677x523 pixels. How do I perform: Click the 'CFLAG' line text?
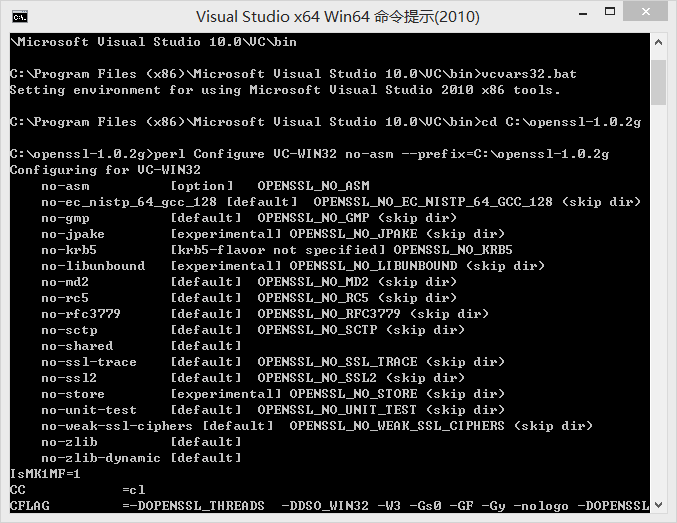pos(30,506)
